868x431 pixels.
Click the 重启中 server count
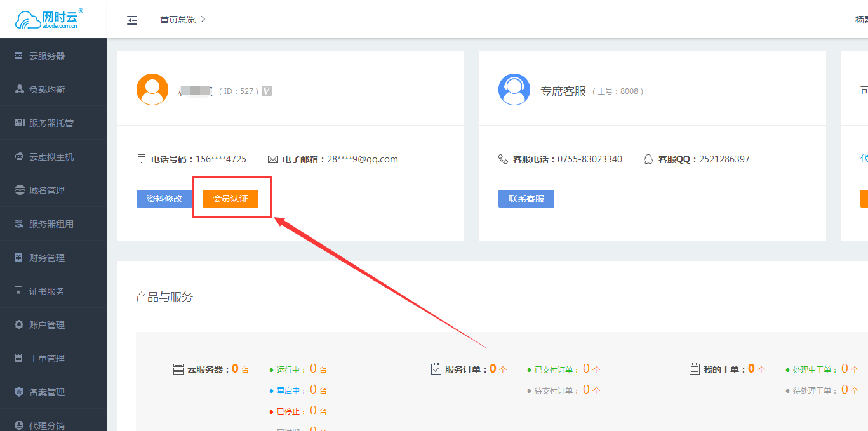click(x=313, y=390)
